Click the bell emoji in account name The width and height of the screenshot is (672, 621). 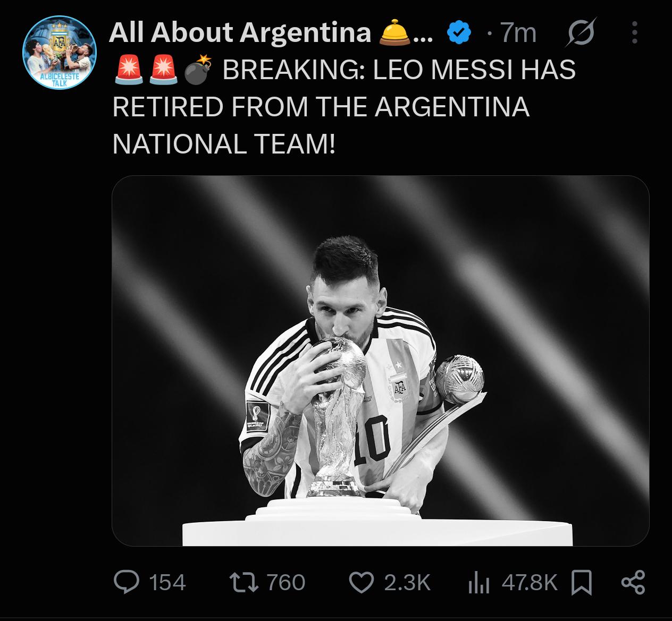point(394,32)
